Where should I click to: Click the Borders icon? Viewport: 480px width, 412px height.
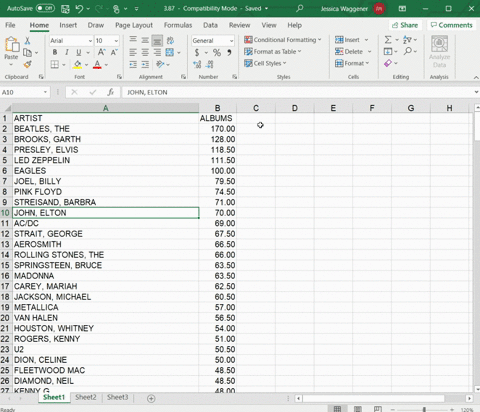55,64
